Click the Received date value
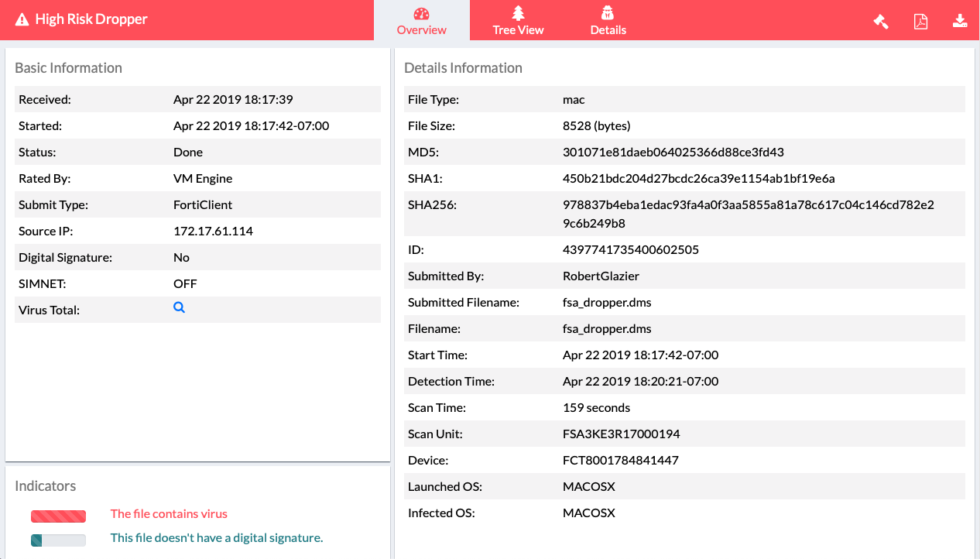 pyautogui.click(x=233, y=99)
